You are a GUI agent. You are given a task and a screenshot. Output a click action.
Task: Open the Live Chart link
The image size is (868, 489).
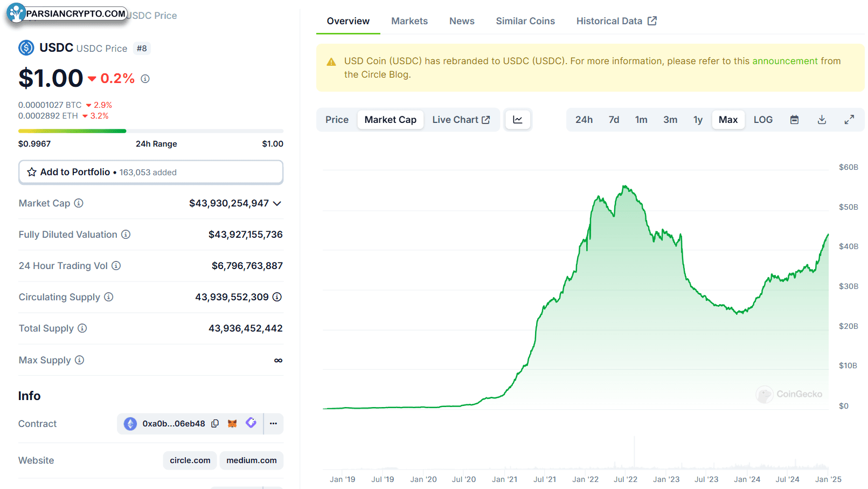click(x=461, y=120)
